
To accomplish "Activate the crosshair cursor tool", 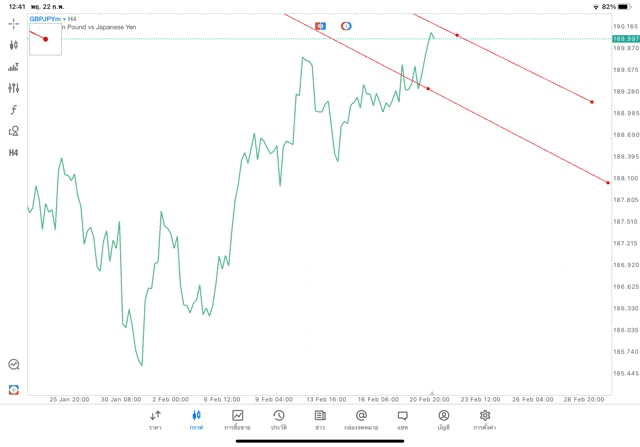I will tap(14, 24).
